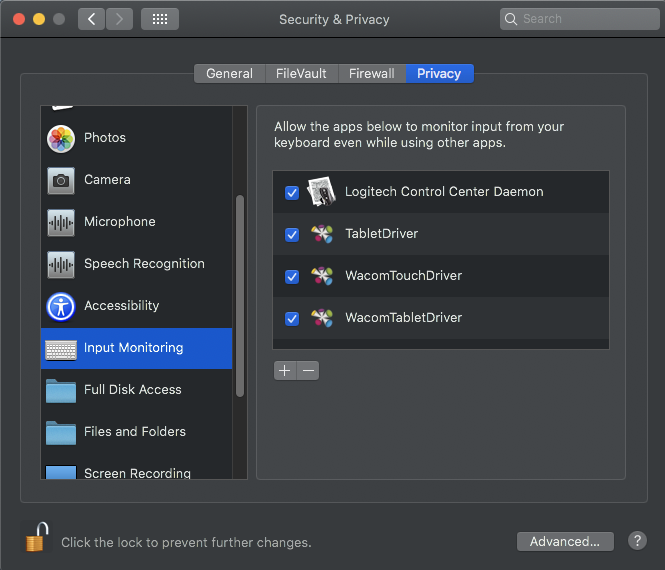This screenshot has width=665, height=570.
Task: Click in the Search field
Action: click(x=579, y=19)
